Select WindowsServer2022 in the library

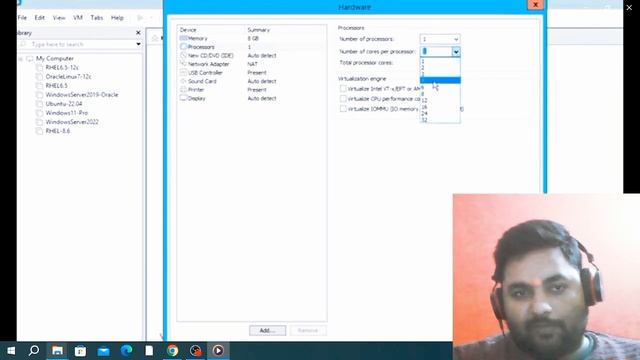pos(72,122)
